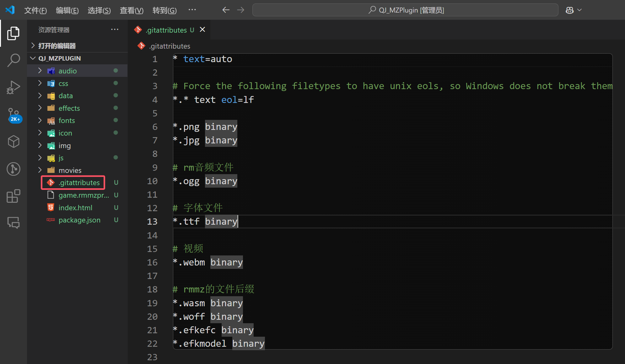
Task: Open the Extensions view
Action: pos(13,196)
